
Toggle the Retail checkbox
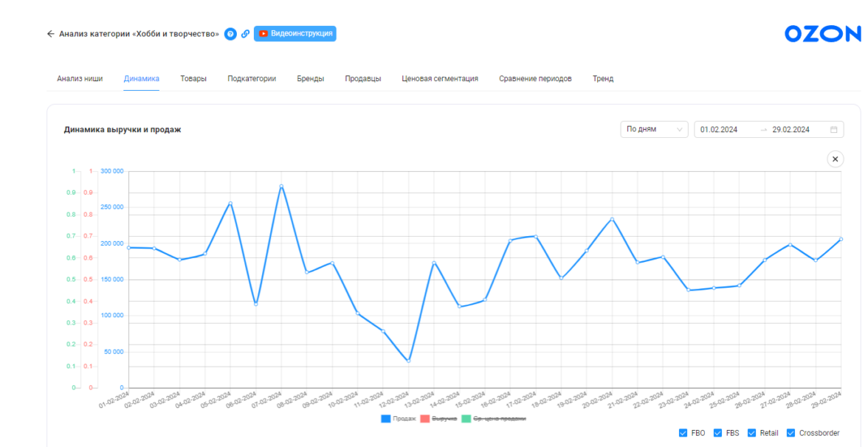click(x=752, y=433)
